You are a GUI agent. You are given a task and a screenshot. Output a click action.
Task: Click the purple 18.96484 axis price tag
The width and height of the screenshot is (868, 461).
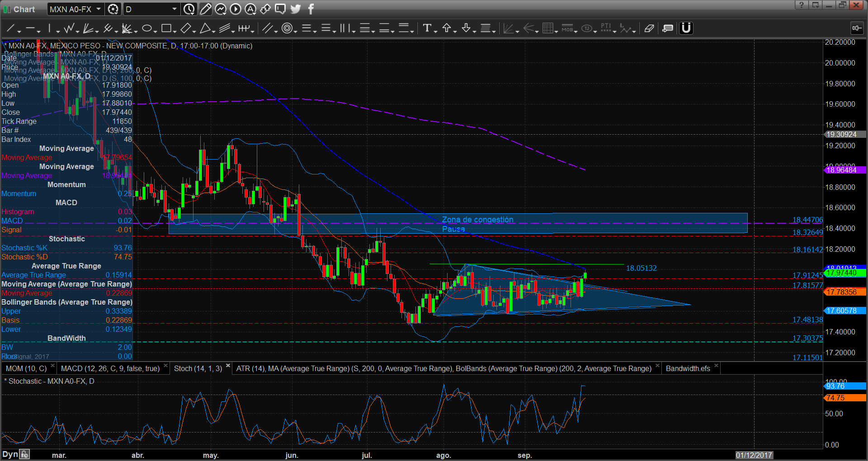tap(844, 170)
